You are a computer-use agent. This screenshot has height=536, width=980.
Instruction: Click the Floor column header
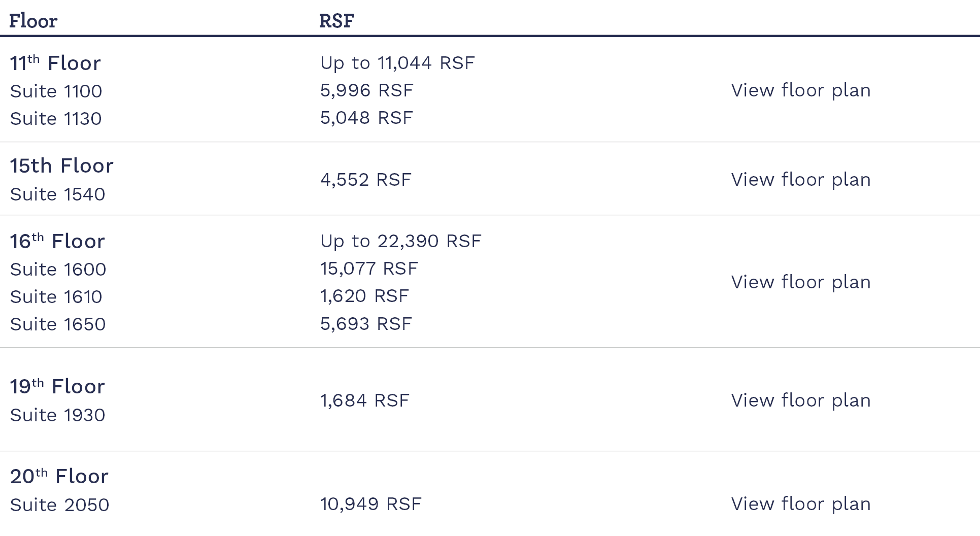[33, 21]
